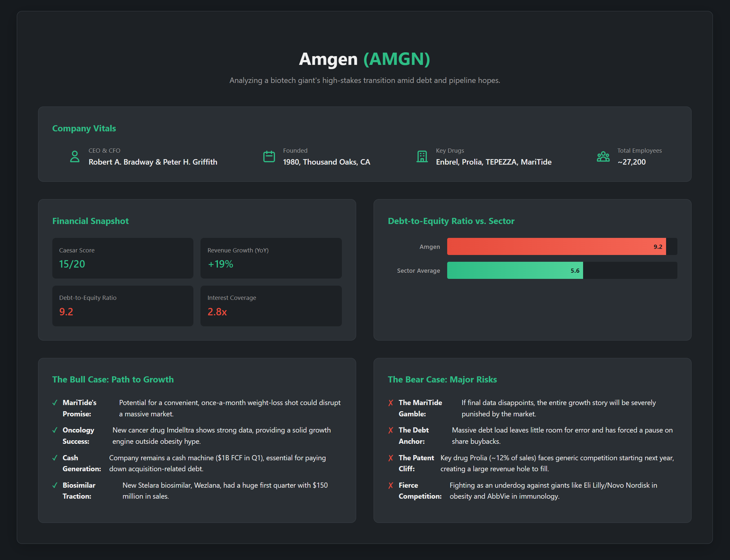The width and height of the screenshot is (730, 560).
Task: Select the Revenue Growth (YoY) card
Action: (271, 258)
